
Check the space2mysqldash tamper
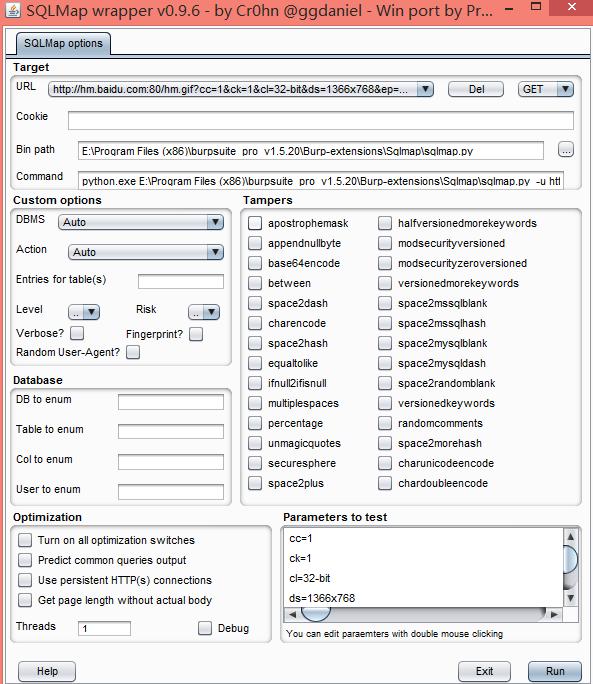click(385, 363)
